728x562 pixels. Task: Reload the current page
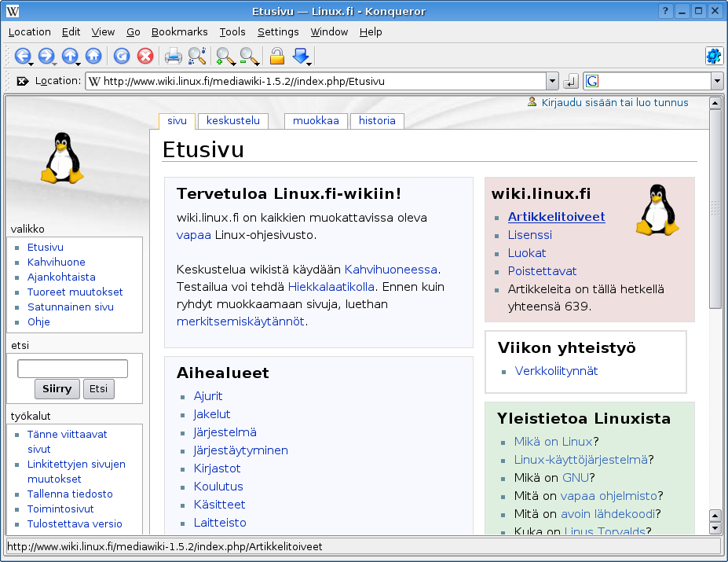[122, 56]
